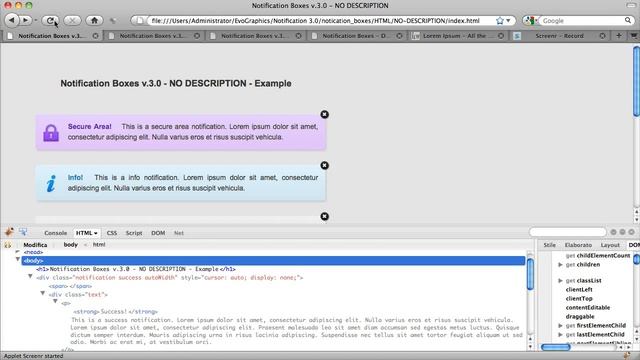
Task: Close the third partially visible notification box
Action: tap(324, 216)
